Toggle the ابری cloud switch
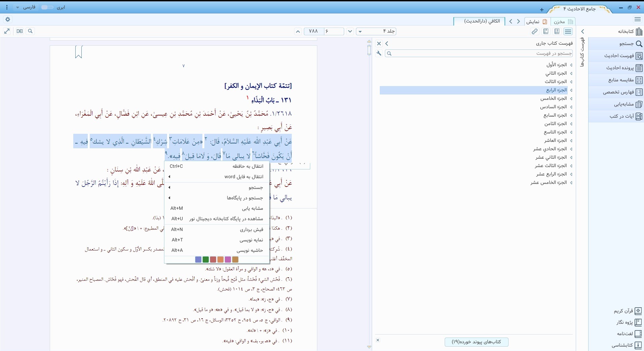The image size is (644, 351). click(47, 7)
